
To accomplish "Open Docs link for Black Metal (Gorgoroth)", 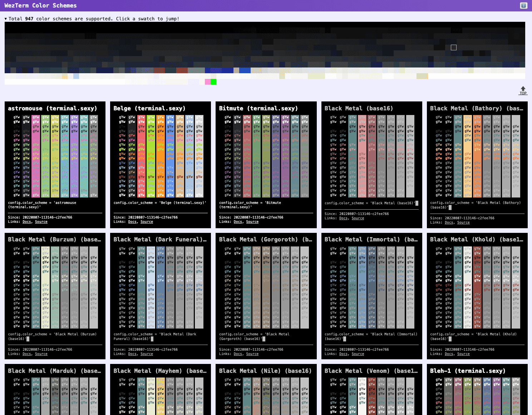I will [238, 354].
